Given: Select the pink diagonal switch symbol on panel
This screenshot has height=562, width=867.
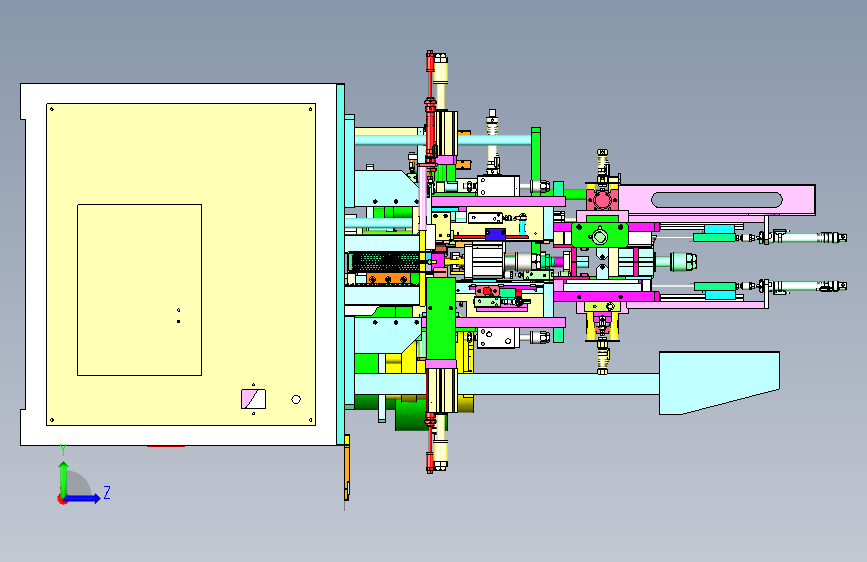Looking at the screenshot, I should [253, 399].
